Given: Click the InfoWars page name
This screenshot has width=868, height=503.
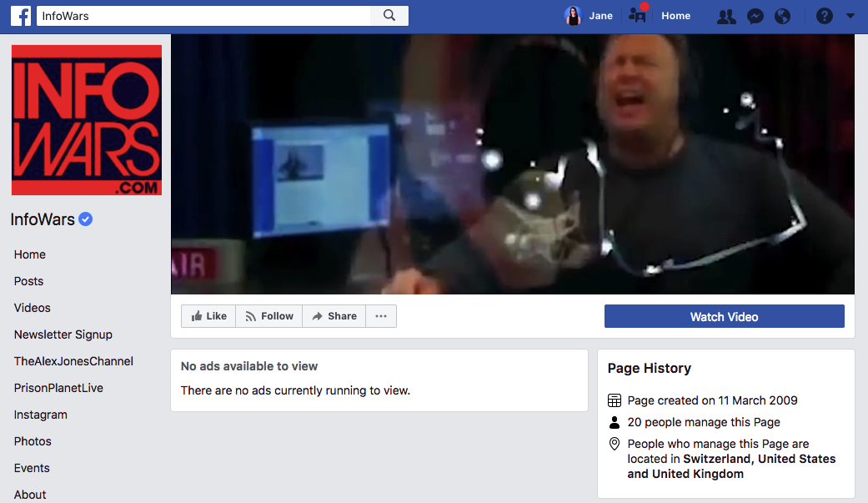Looking at the screenshot, I should [43, 219].
